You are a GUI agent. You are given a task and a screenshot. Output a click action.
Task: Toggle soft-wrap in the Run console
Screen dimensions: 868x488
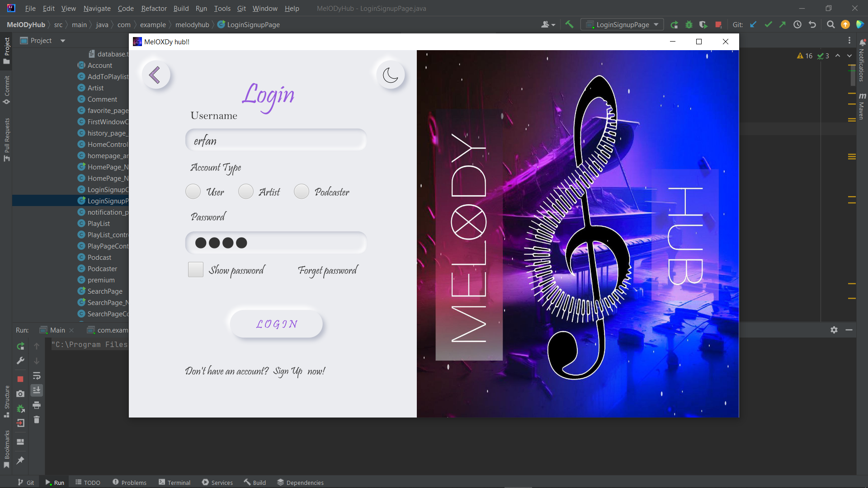36,376
